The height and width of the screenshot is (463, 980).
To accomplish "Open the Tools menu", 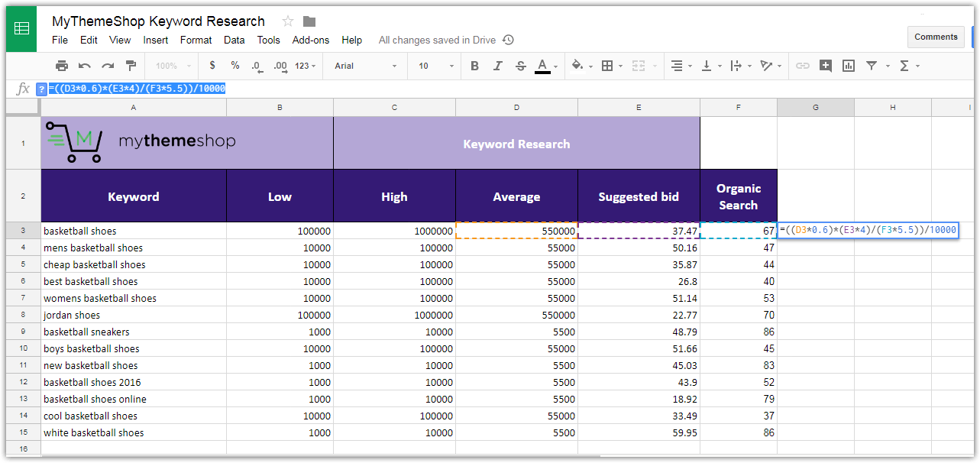I will (268, 40).
